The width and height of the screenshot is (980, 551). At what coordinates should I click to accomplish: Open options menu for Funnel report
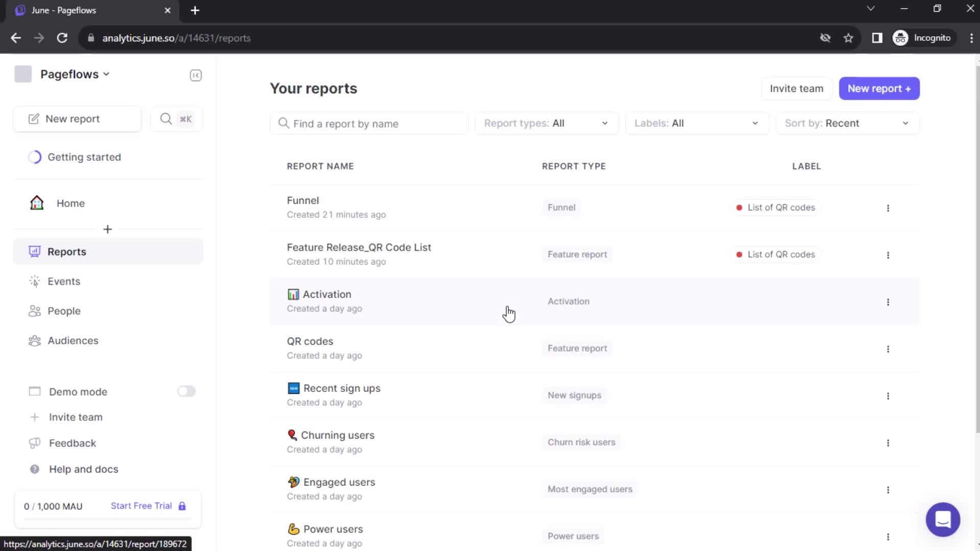click(888, 208)
